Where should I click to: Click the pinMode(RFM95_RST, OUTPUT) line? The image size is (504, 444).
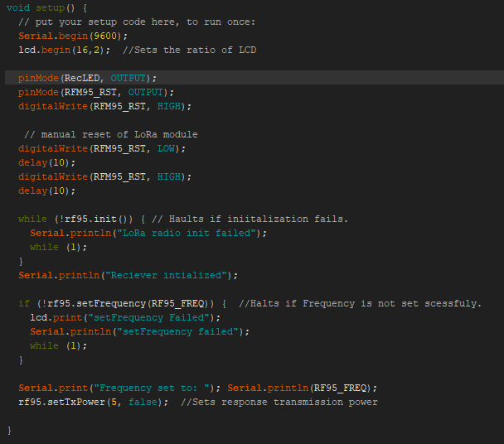(96, 92)
